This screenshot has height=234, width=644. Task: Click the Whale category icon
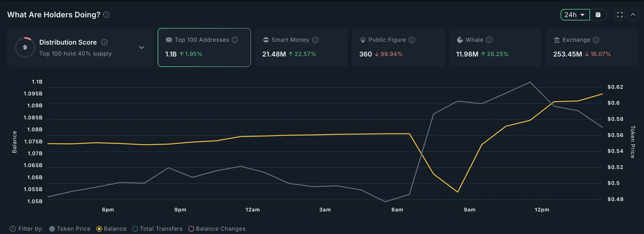click(459, 40)
